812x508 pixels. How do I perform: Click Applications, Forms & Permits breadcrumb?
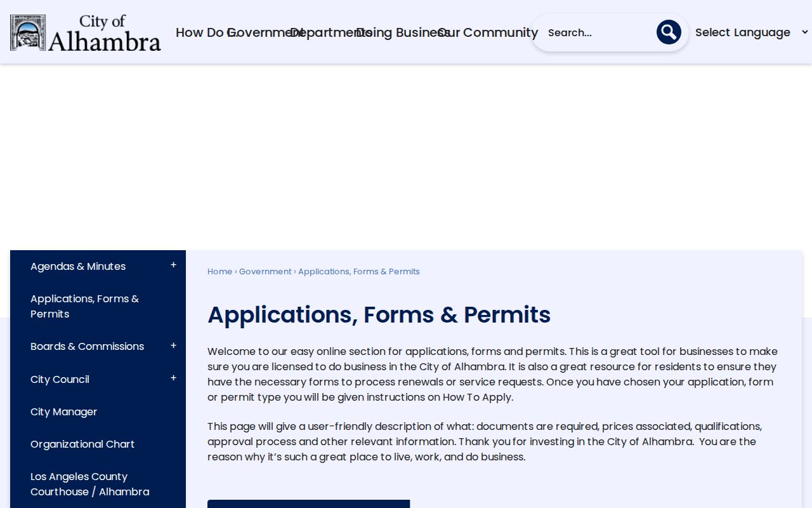coord(359,271)
